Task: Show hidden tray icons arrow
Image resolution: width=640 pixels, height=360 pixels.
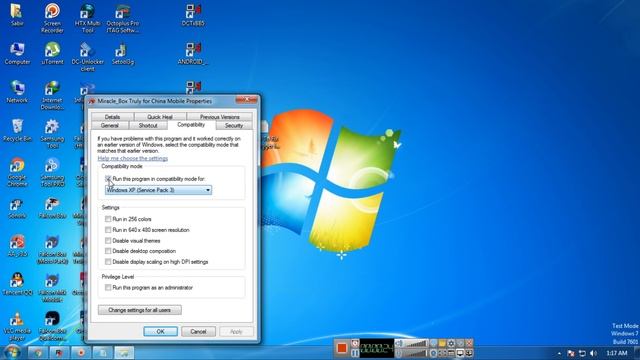Action: click(559, 353)
